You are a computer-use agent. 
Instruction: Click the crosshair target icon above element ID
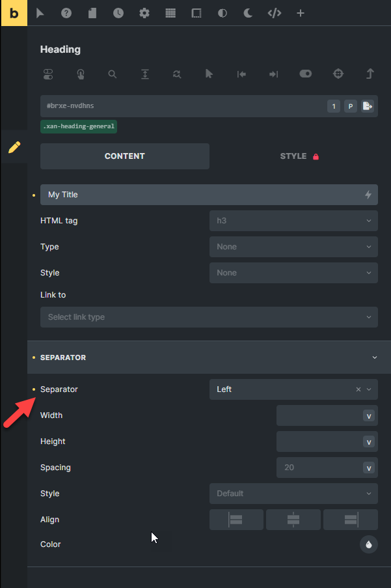[x=338, y=74]
